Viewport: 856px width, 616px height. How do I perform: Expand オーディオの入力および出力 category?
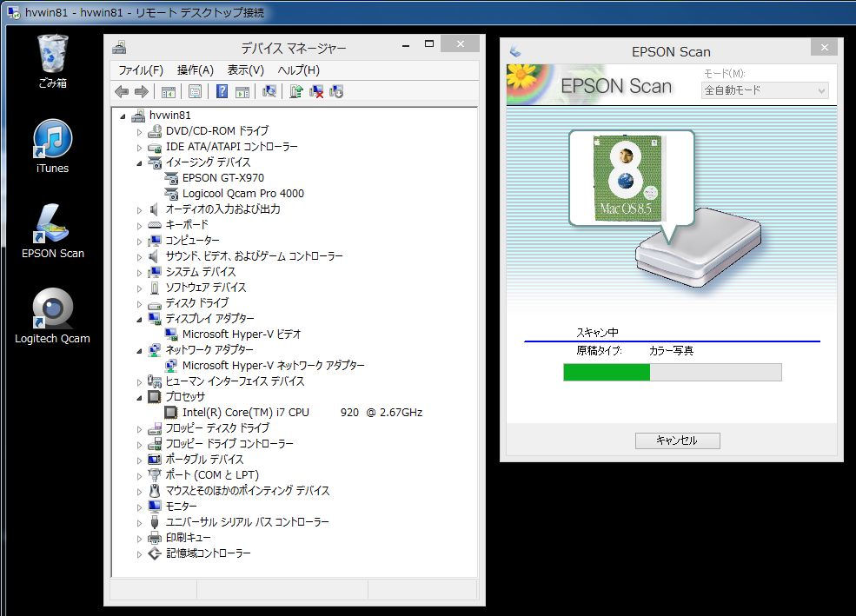pyautogui.click(x=139, y=210)
